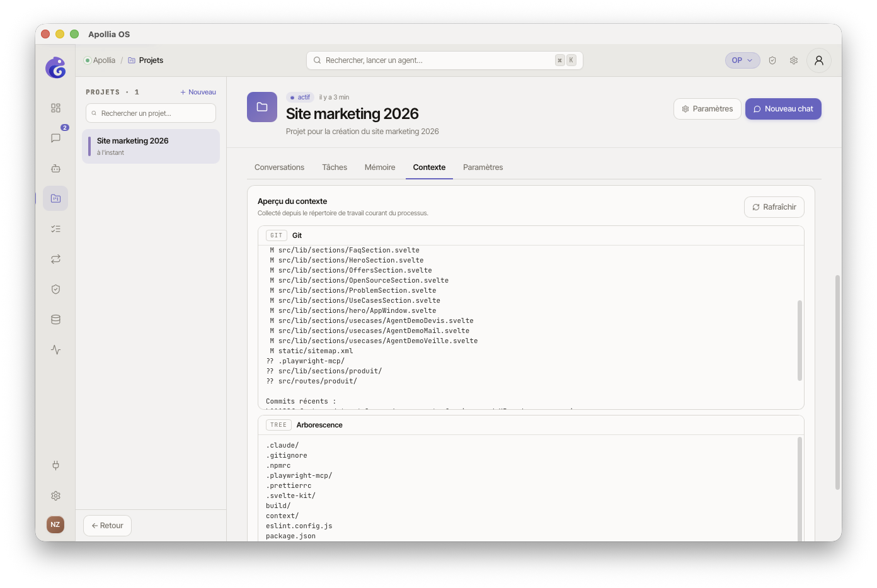Switch to the Mémoire tab
877x588 pixels.
tap(380, 167)
